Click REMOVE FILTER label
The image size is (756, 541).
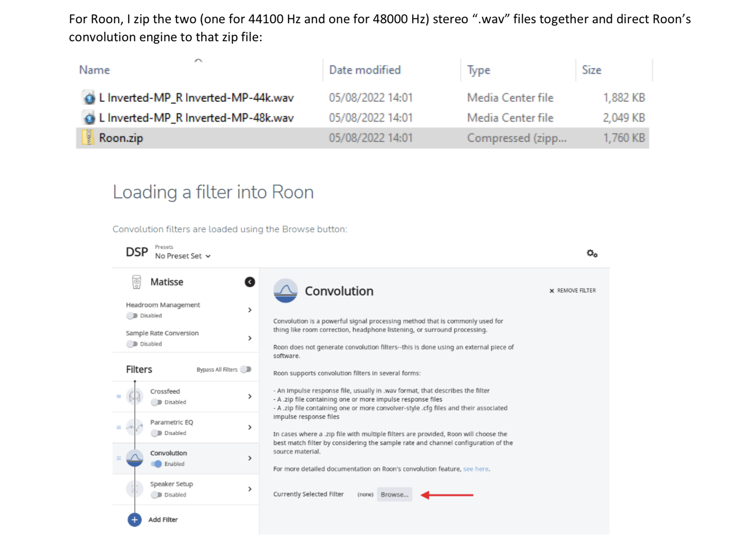coord(576,291)
